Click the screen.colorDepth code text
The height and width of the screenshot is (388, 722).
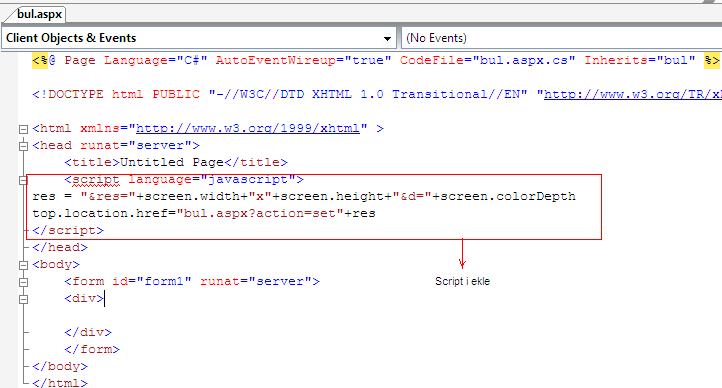pyautogui.click(x=508, y=197)
